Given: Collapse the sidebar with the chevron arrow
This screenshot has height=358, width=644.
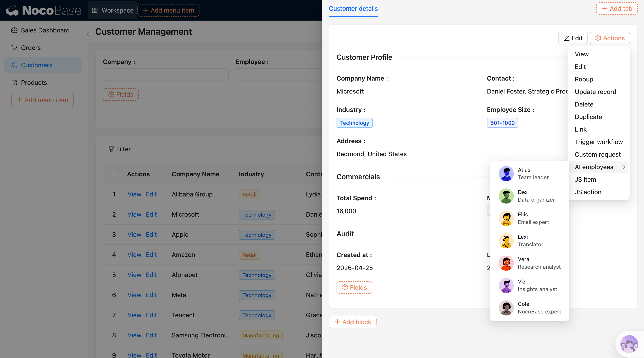Looking at the screenshot, I should tap(88, 34).
